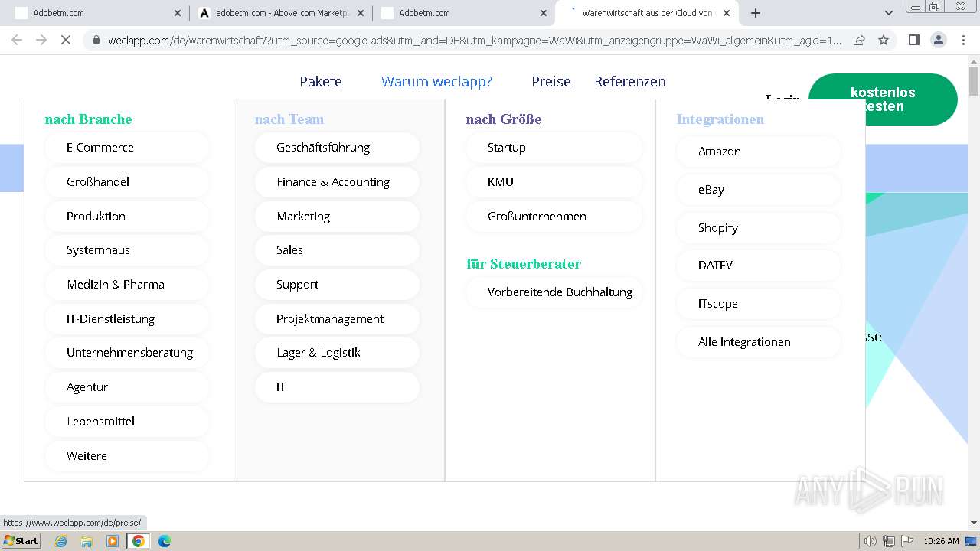Open the Pakete menu
Screen dimensions: 980x551
(321, 82)
